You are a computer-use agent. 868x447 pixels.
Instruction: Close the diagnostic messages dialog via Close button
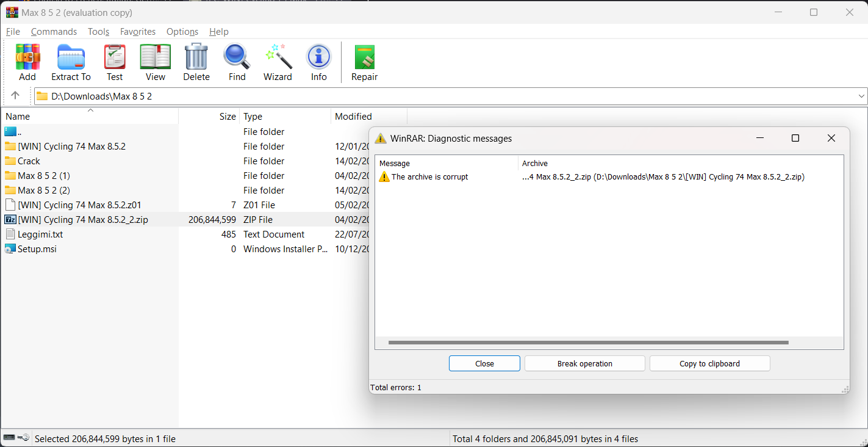click(x=484, y=363)
